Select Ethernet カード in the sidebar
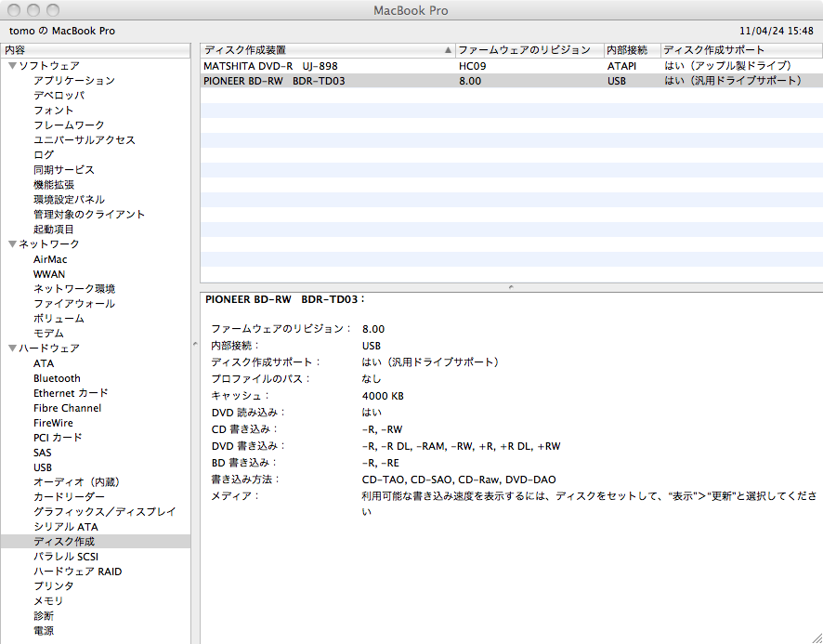This screenshot has height=644, width=823. (71, 393)
